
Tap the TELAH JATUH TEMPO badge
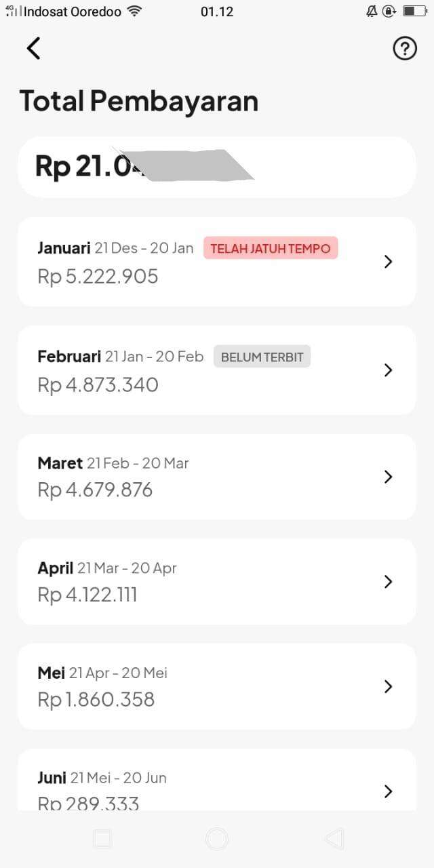pos(271,248)
